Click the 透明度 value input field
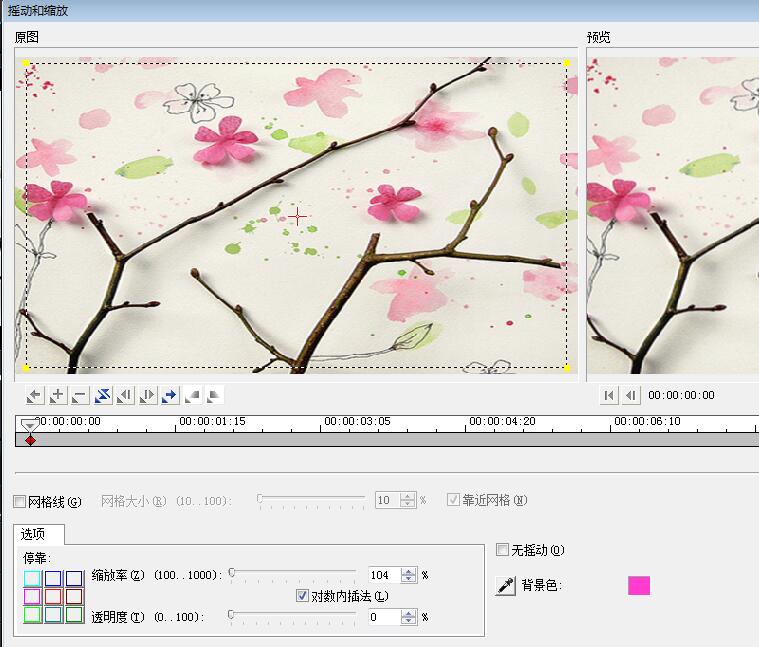Screen dimensions: 759x647 (x=383, y=617)
